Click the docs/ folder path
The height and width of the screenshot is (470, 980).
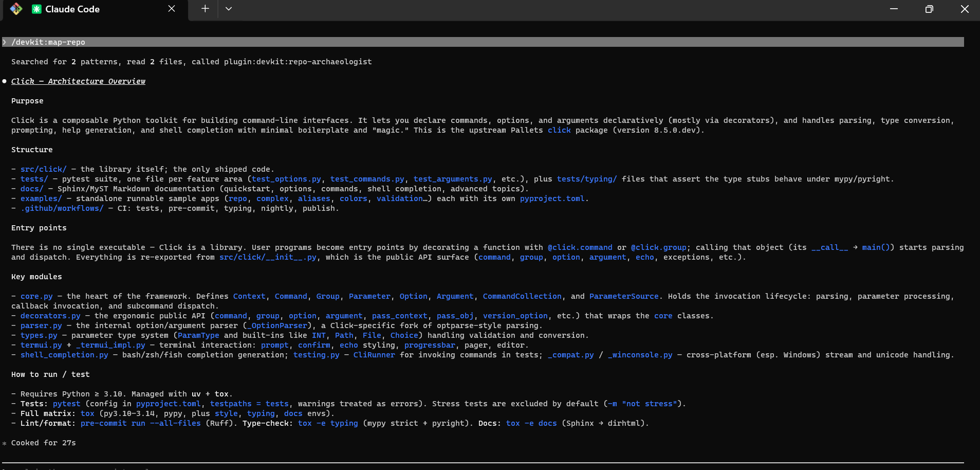click(32, 189)
